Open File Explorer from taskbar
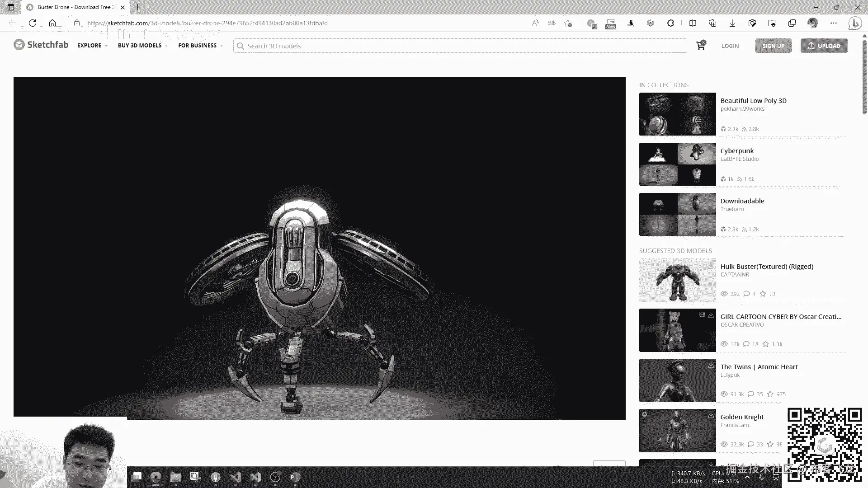The width and height of the screenshot is (868, 488). pos(176,477)
